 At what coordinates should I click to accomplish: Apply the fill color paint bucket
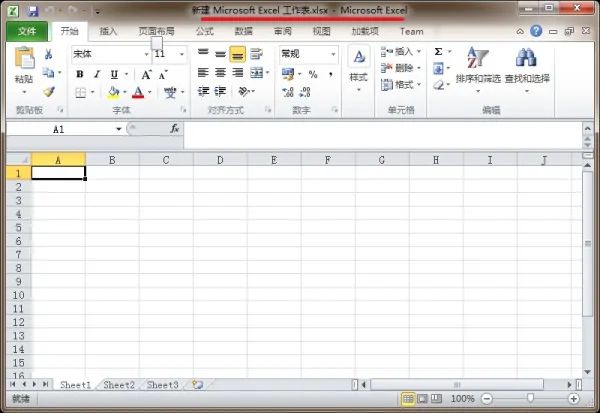[114, 92]
